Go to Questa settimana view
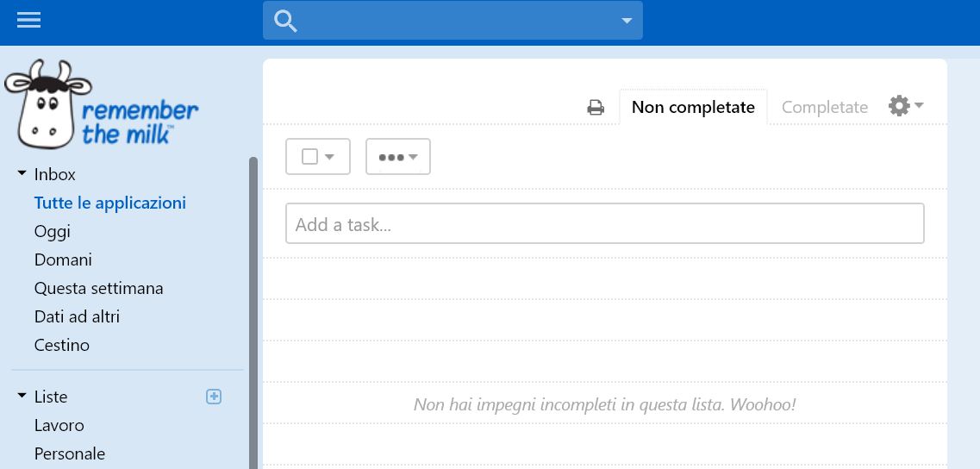 pos(99,288)
